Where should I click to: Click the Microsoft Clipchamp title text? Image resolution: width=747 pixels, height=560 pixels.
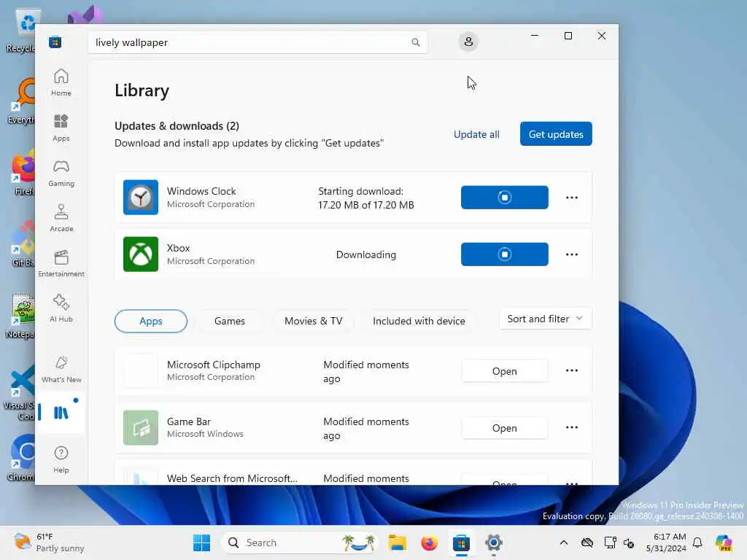point(214,365)
